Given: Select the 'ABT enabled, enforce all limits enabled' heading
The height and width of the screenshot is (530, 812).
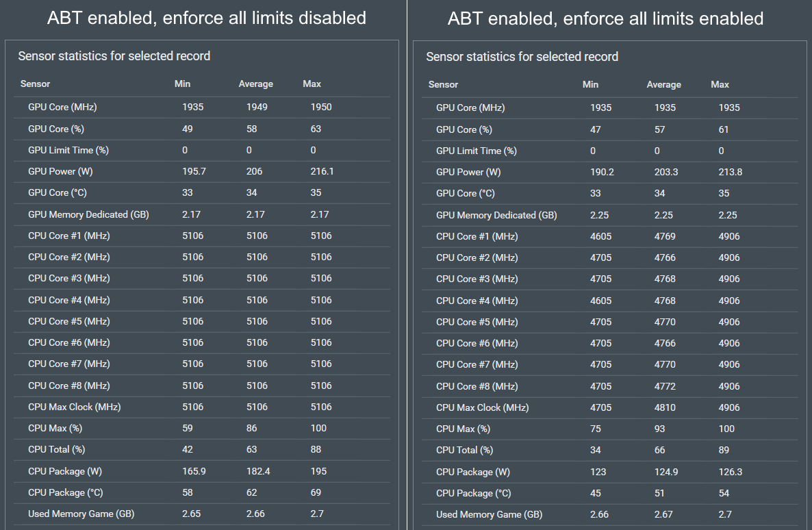Looking at the screenshot, I should 605,18.
